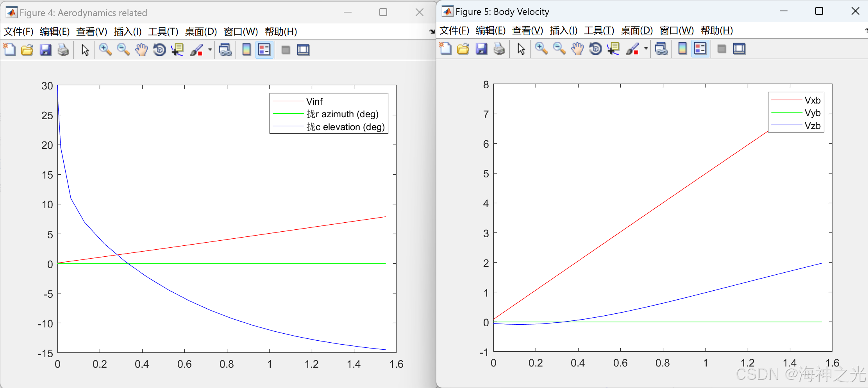Activate Zoom Out tool in Figure 5
The height and width of the screenshot is (388, 868).
pos(559,48)
